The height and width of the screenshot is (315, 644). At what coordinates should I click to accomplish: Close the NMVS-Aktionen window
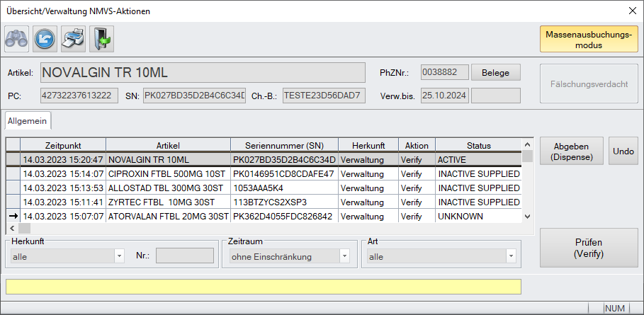point(631,11)
